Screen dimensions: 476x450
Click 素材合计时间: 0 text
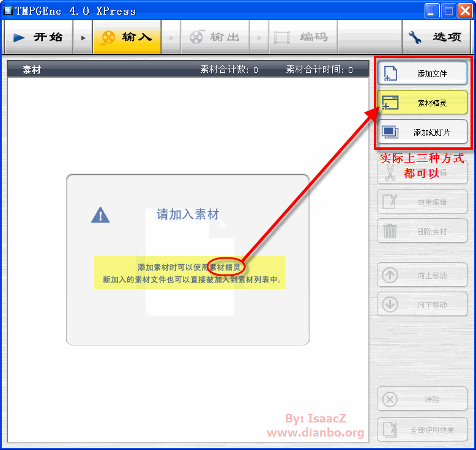click(x=319, y=70)
